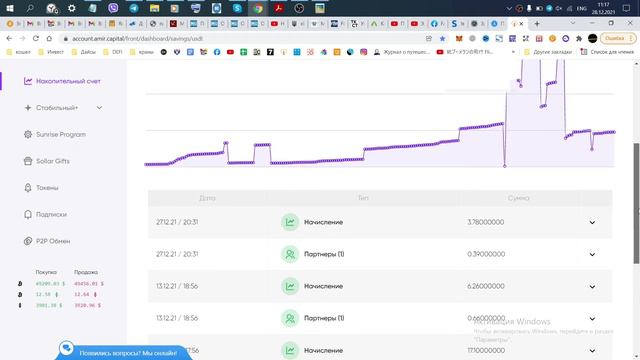Expand the 6.26000000 Начисление row
The width and height of the screenshot is (640, 360).
(x=592, y=287)
